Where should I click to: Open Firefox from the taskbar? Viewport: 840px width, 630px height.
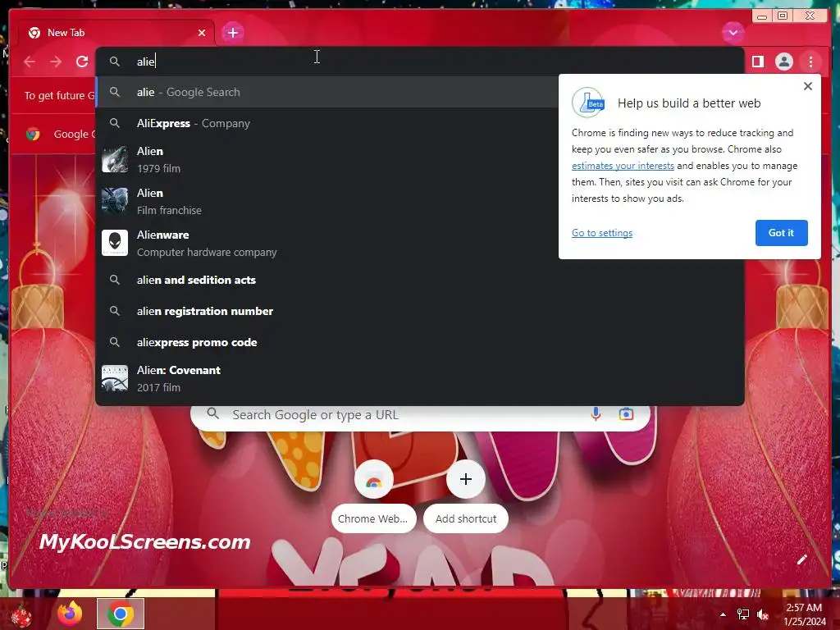pyautogui.click(x=71, y=614)
